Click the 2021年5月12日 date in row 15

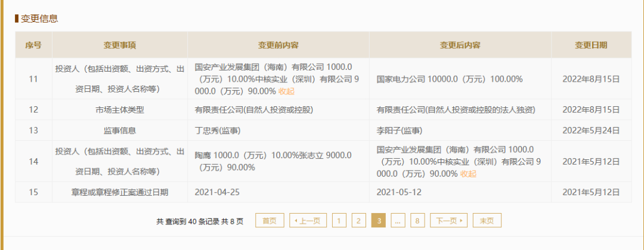tap(591, 192)
